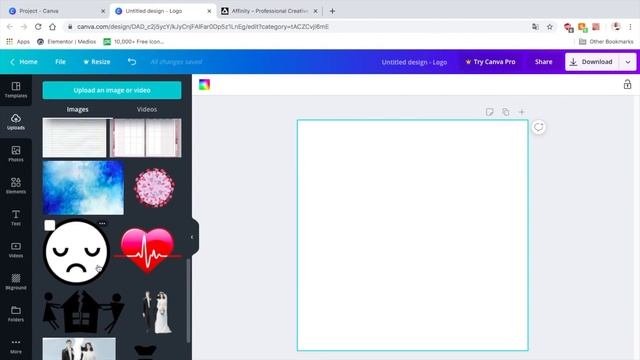The image size is (640, 360).
Task: Open the Videos sidebar panel
Action: coord(16,250)
